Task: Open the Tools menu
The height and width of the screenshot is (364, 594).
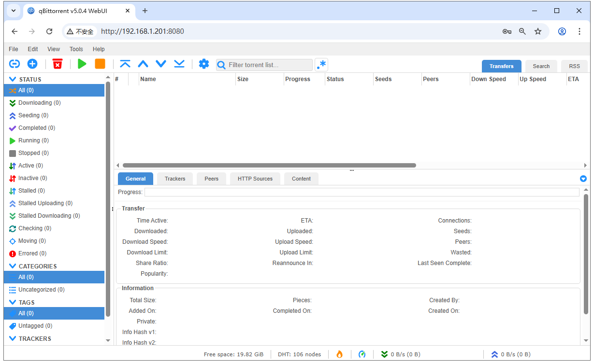Action: coord(76,49)
